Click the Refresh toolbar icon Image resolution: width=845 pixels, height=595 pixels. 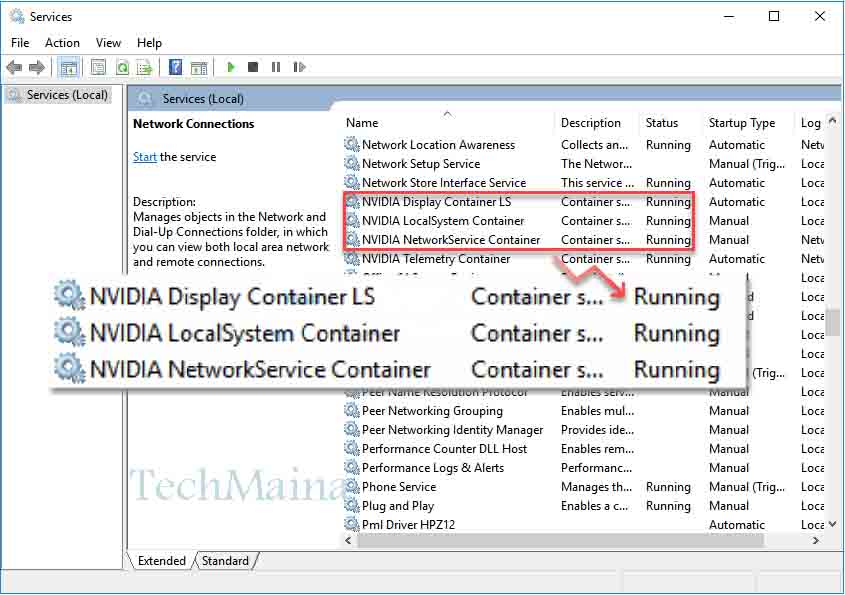[x=121, y=67]
